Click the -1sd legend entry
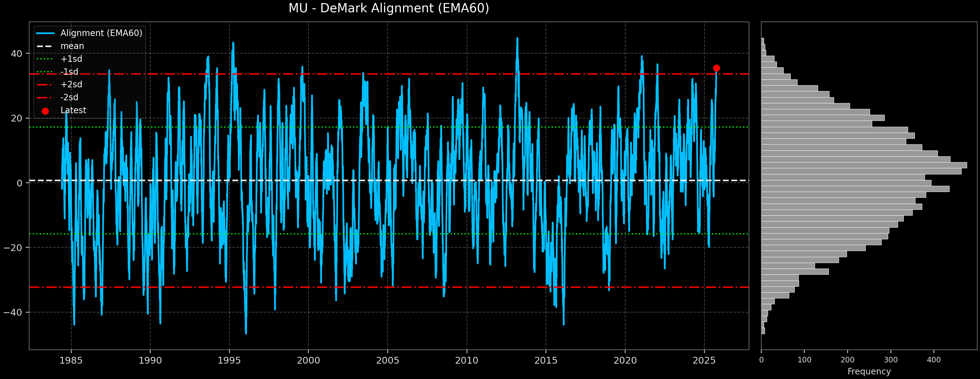This screenshot has height=379, width=980. 69,72
